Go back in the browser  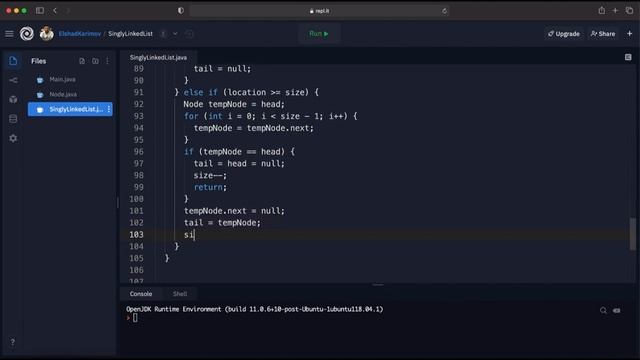coord(55,11)
